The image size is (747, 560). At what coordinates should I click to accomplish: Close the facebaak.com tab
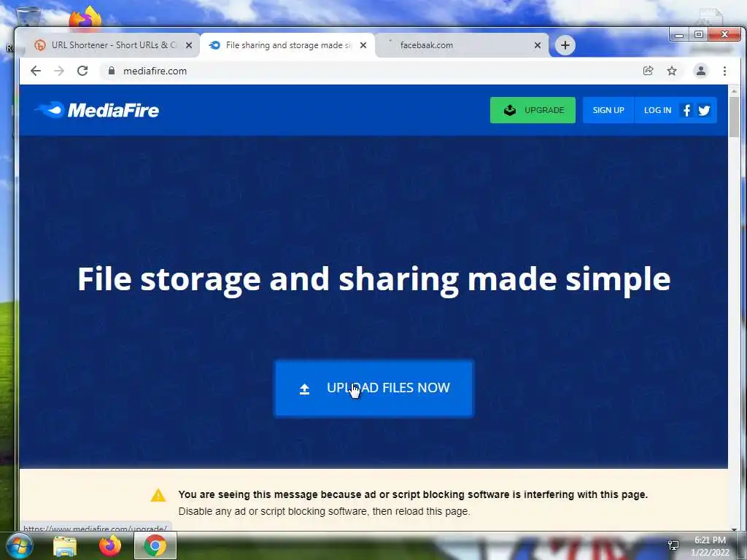tap(538, 45)
